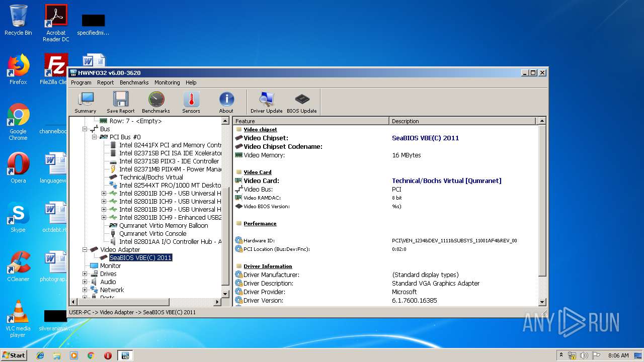This screenshot has width=644, height=362.
Task: Expand the Audio tree node
Action: pyautogui.click(x=85, y=282)
